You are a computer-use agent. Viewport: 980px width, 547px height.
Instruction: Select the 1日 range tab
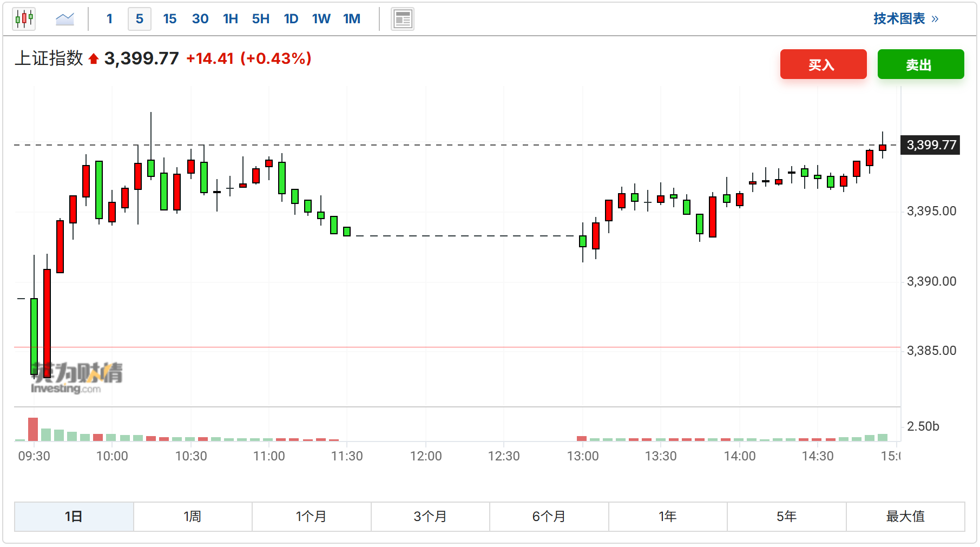pos(74,517)
